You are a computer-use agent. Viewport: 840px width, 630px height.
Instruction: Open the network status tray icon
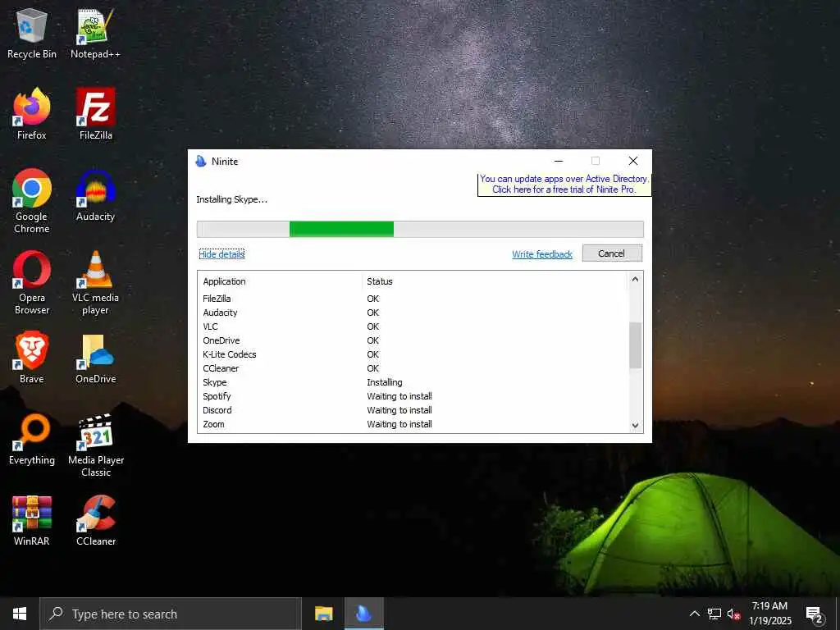point(714,614)
